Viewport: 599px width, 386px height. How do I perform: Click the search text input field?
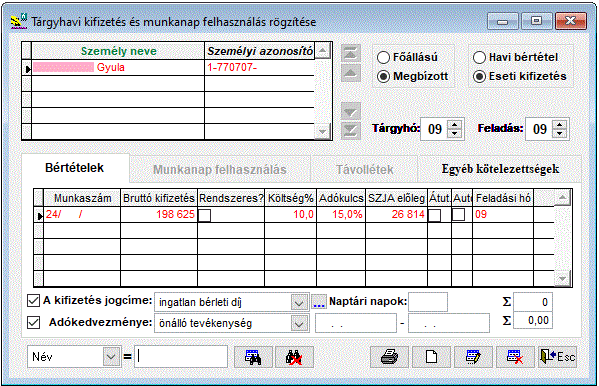coord(181,357)
